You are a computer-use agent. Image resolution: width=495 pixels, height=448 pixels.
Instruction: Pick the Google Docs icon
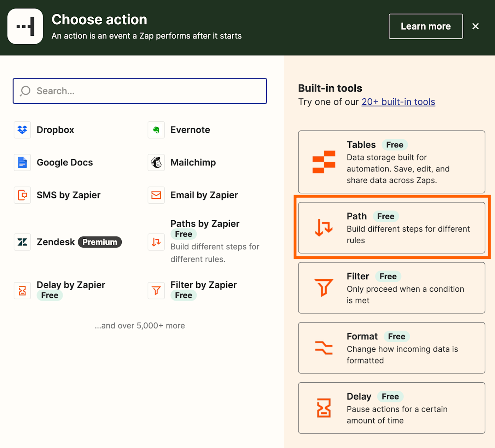click(x=22, y=163)
